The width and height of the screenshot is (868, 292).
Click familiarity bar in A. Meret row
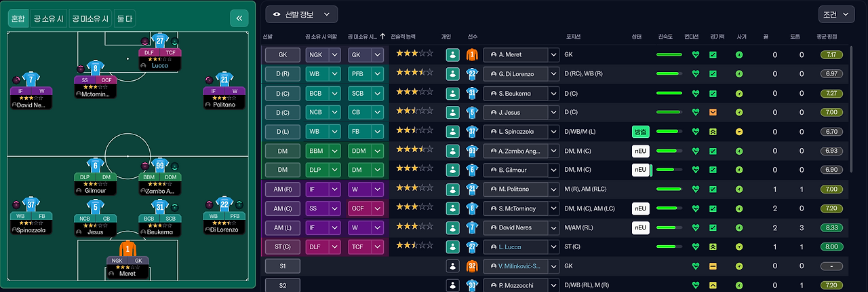[x=669, y=55]
